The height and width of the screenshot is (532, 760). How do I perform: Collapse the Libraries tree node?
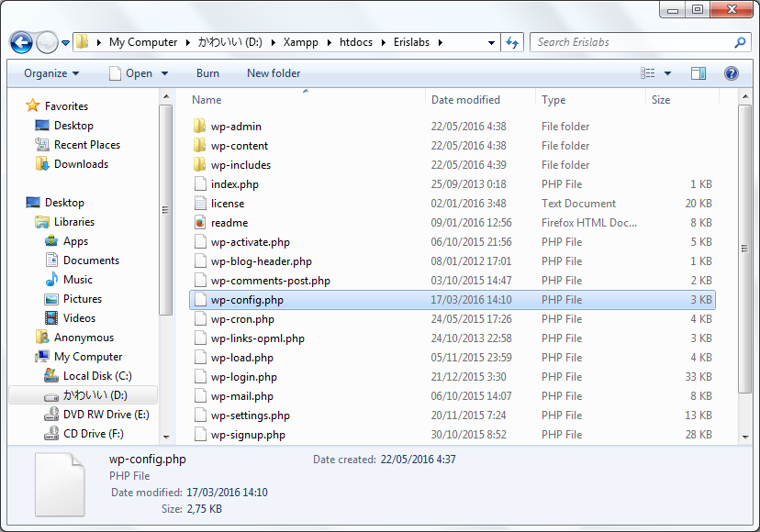tap(30, 221)
